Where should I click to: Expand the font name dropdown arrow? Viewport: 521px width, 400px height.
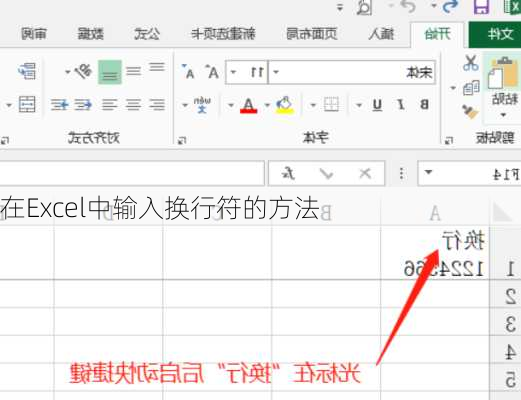276,72
